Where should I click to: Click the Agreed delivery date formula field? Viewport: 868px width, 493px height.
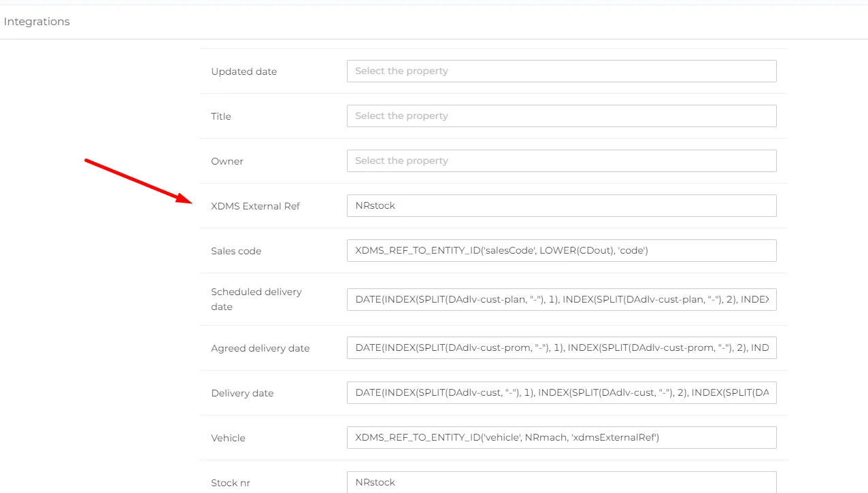[x=561, y=347]
